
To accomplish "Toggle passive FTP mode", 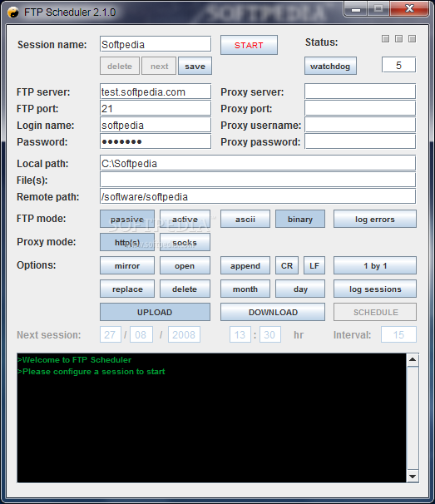I will pyautogui.click(x=127, y=219).
